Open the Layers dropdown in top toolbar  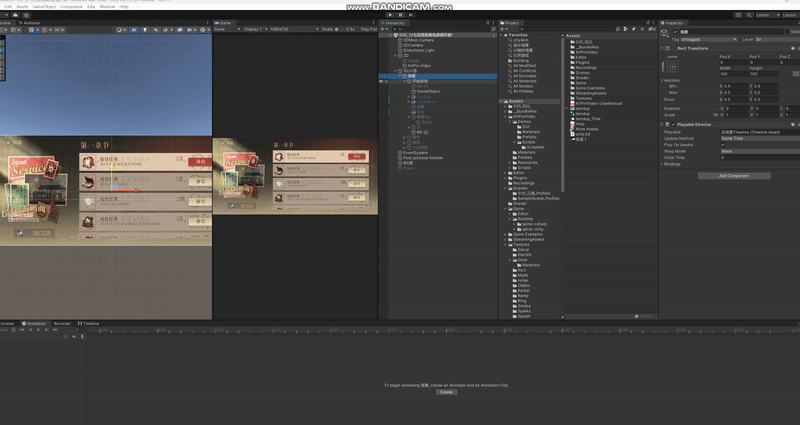pyautogui.click(x=767, y=15)
